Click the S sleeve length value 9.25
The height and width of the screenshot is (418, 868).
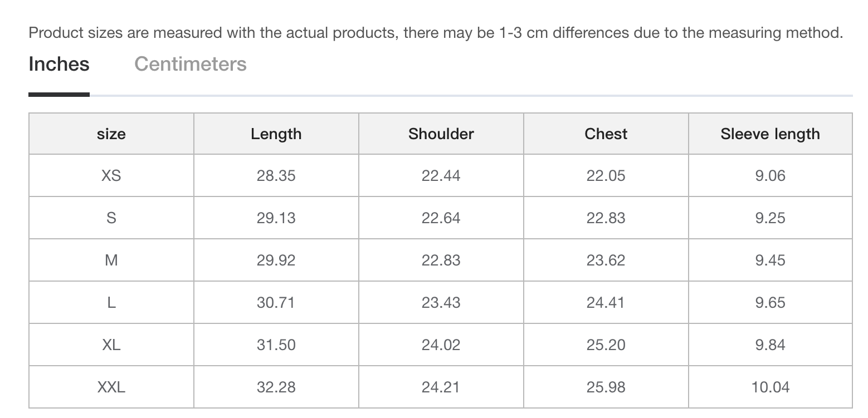point(771,218)
